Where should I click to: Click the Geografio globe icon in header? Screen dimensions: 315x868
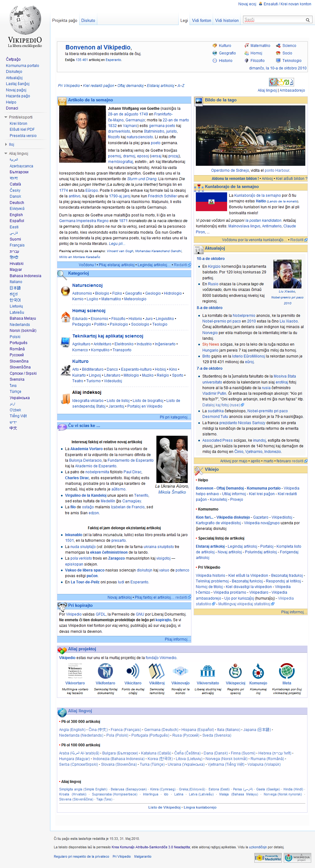215,53
